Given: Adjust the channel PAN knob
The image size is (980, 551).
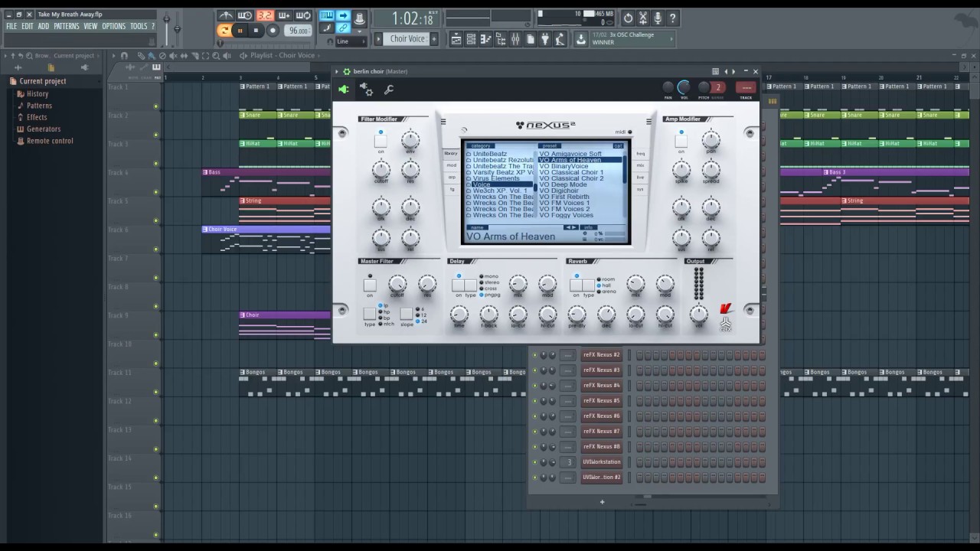Looking at the screenshot, I should (668, 87).
